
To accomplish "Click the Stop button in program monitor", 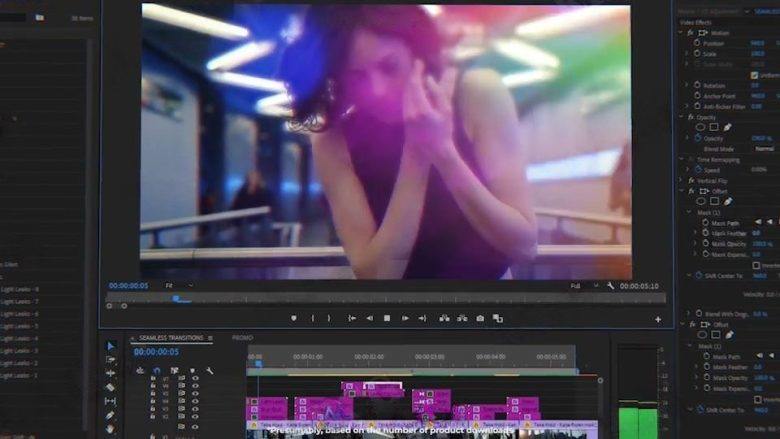I will 387,318.
